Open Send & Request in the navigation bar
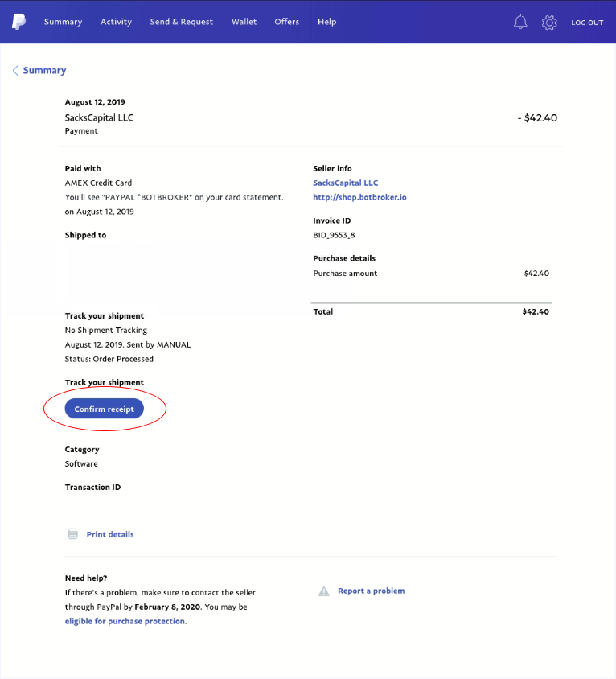Screen dimensions: 616x679 pos(182,22)
